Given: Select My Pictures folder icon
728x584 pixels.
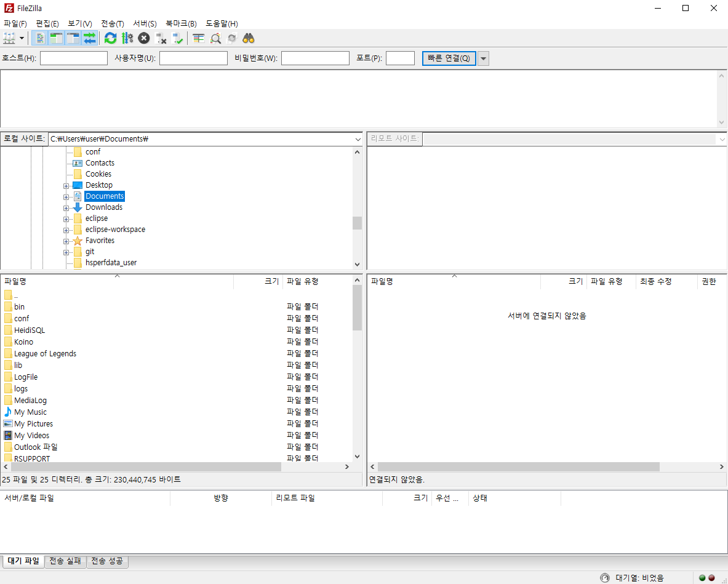Looking at the screenshot, I should pos(8,423).
